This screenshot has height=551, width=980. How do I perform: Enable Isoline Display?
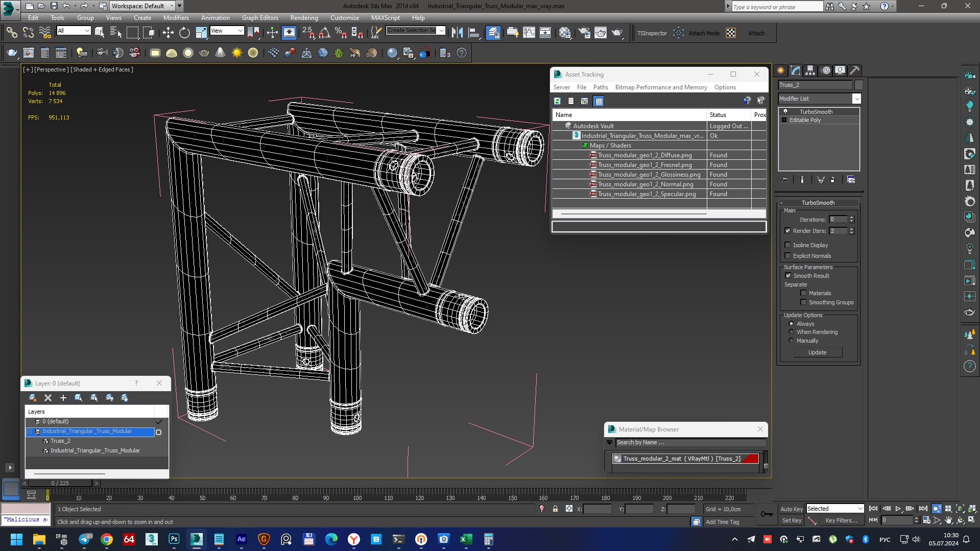[787, 245]
